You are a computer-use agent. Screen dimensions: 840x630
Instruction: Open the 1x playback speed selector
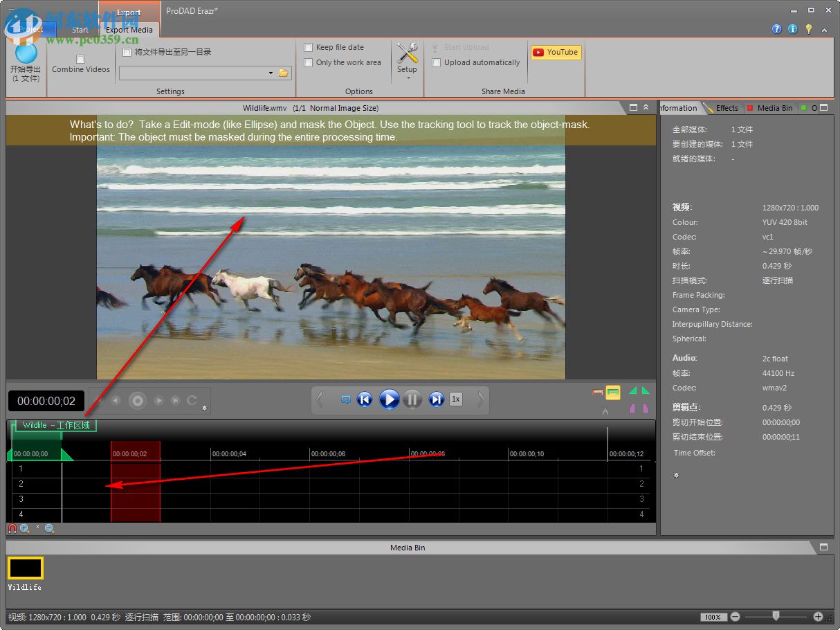(x=455, y=399)
